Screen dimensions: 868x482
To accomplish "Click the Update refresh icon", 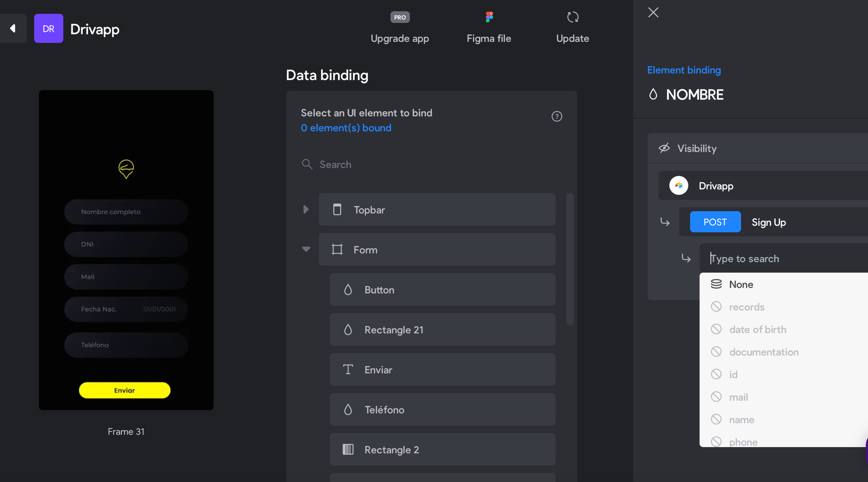I will pos(573,17).
